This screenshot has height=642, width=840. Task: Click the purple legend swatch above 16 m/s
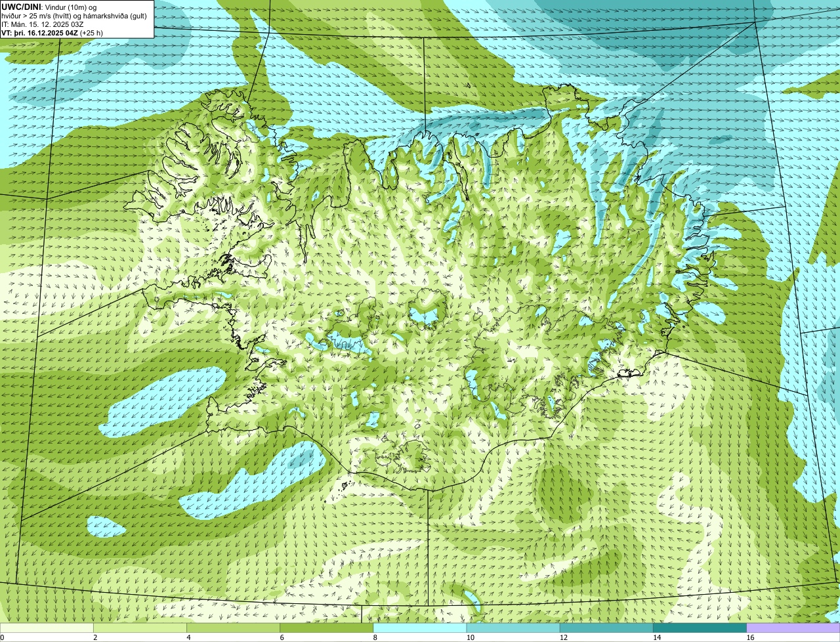[793, 628]
